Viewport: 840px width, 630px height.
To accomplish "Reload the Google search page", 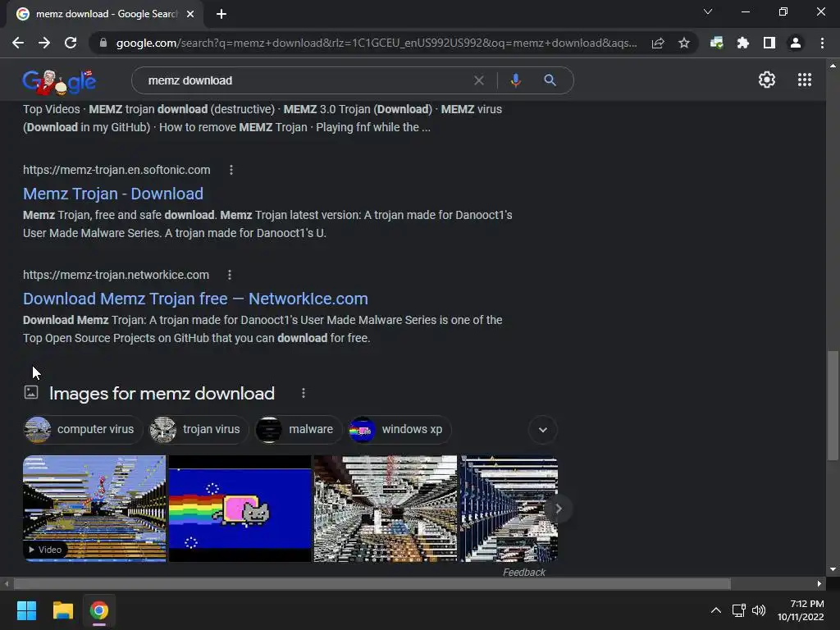I will pyautogui.click(x=71, y=43).
